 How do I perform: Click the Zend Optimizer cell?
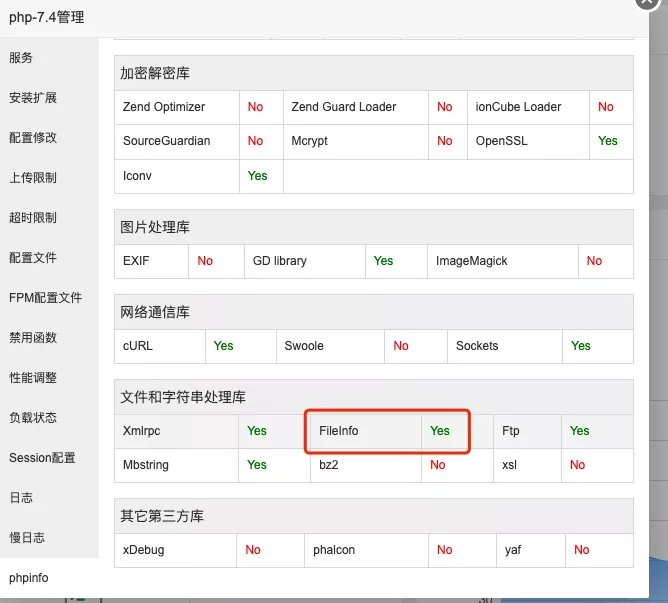(177, 107)
